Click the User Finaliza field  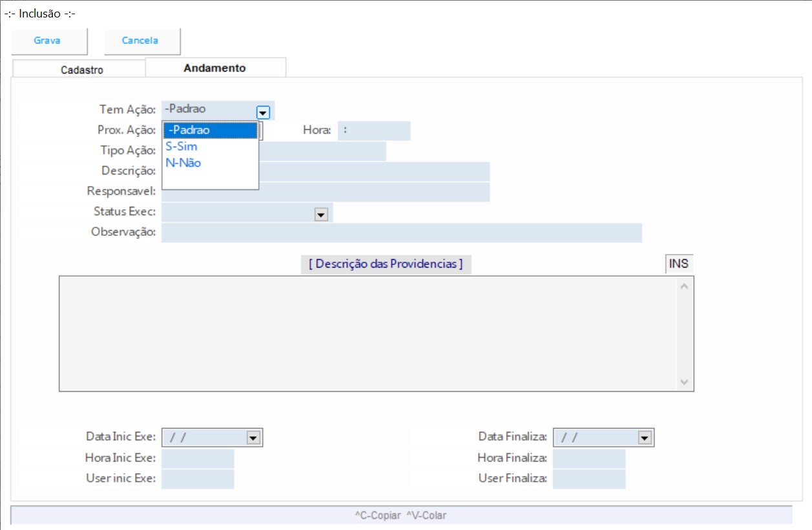pos(589,479)
